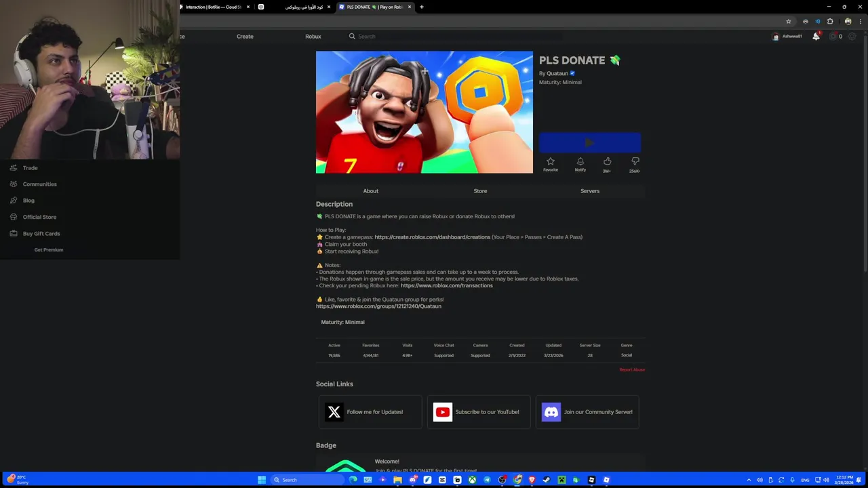This screenshot has height=488, width=868.
Task: Open Buy Gift Cards in the sidebar
Action: coord(41,234)
